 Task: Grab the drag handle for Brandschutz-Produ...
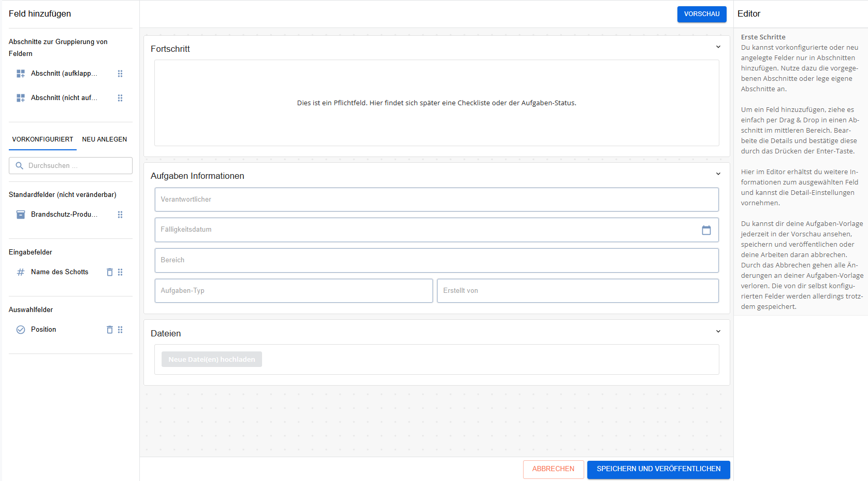click(120, 215)
